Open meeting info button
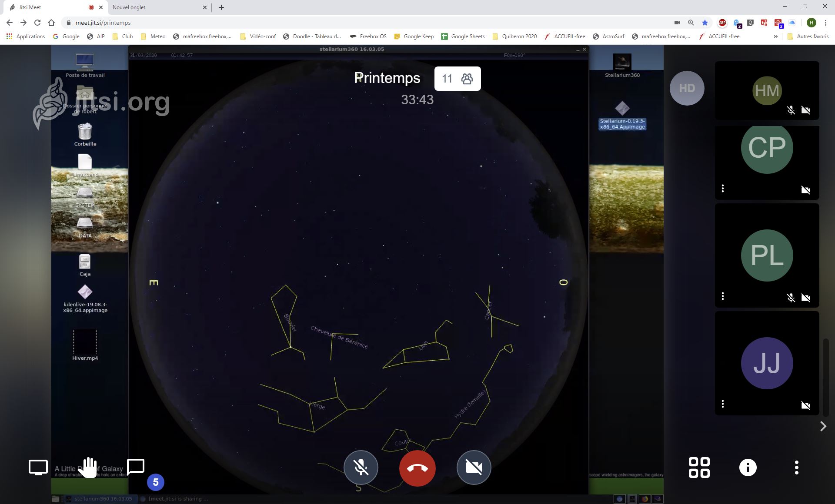 coord(748,468)
